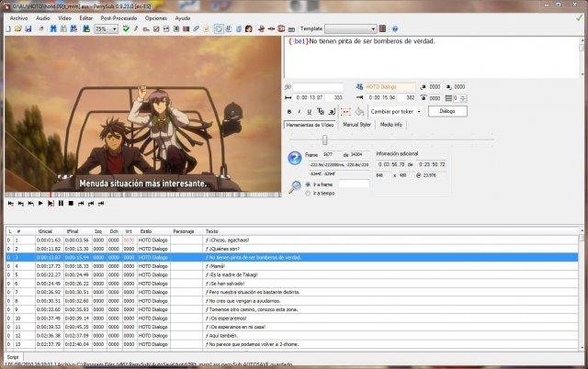Select the Herramientas de Video tab

(x=310, y=125)
